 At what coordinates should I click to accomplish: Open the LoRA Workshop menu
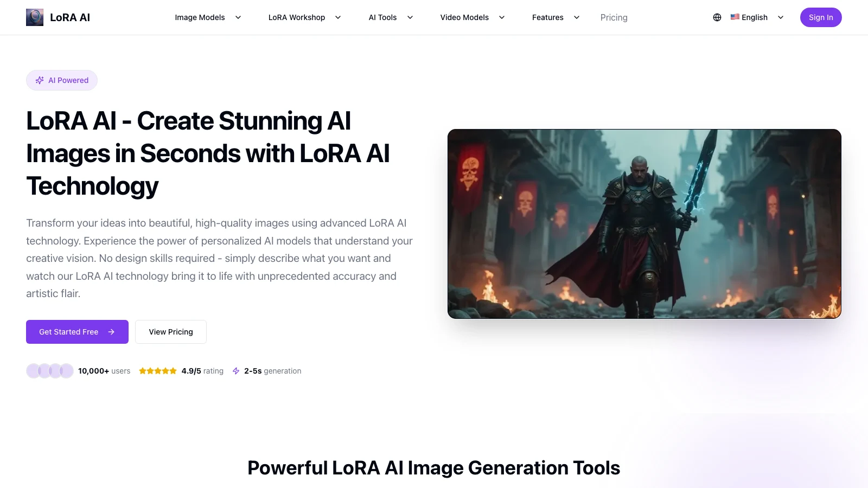coord(297,17)
